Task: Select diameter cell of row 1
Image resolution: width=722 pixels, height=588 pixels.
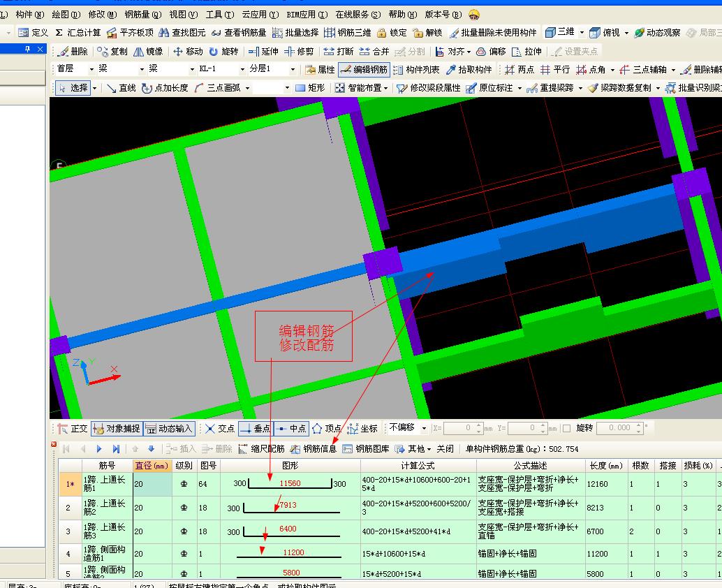Action: (x=152, y=484)
